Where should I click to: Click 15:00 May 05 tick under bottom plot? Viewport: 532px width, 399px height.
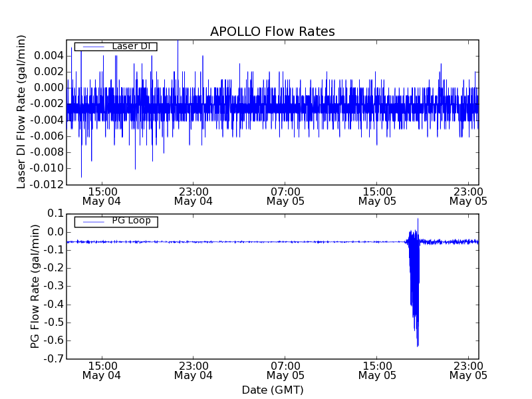point(377,370)
